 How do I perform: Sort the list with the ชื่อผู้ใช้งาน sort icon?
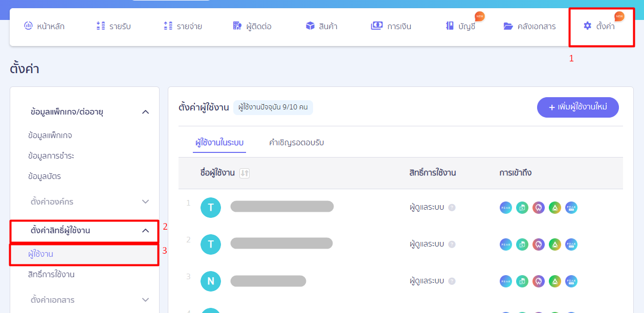pos(245,173)
